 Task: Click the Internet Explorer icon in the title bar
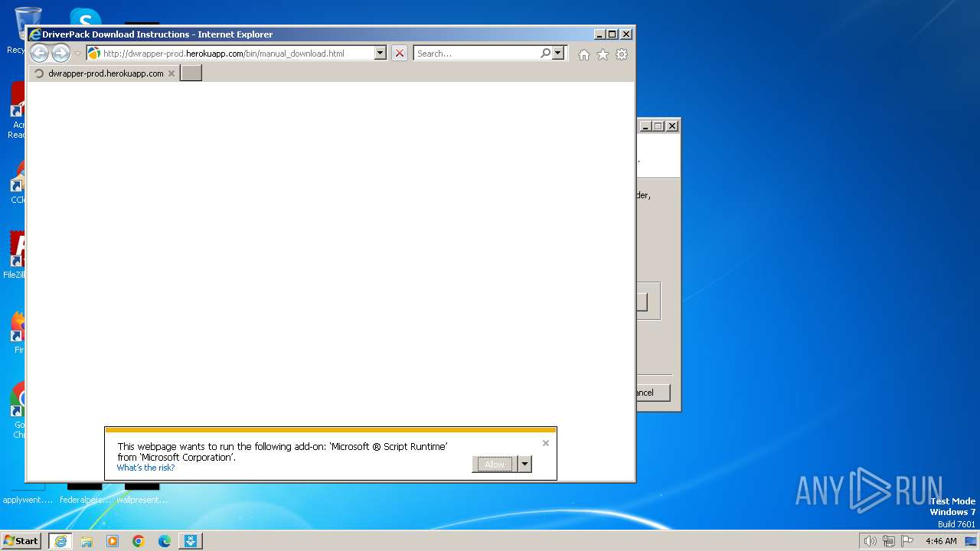tap(34, 34)
